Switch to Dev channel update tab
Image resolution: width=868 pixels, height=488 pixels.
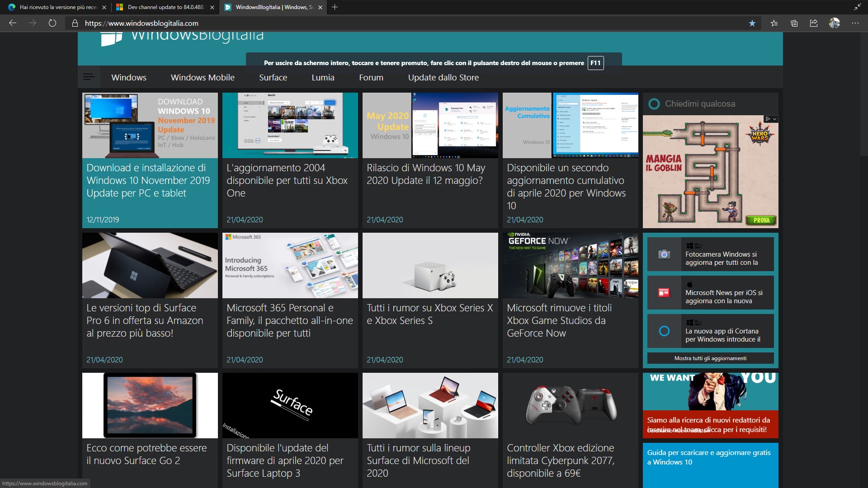pos(165,7)
